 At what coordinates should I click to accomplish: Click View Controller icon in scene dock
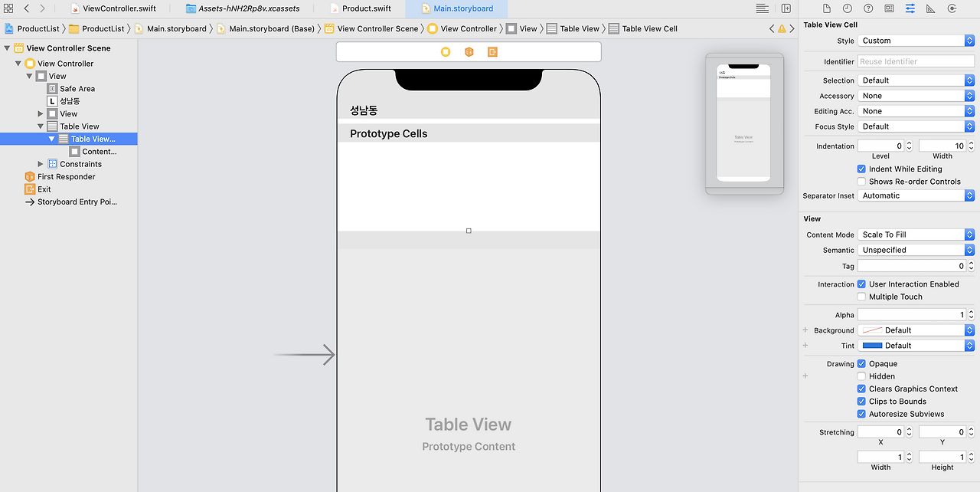pos(446,51)
